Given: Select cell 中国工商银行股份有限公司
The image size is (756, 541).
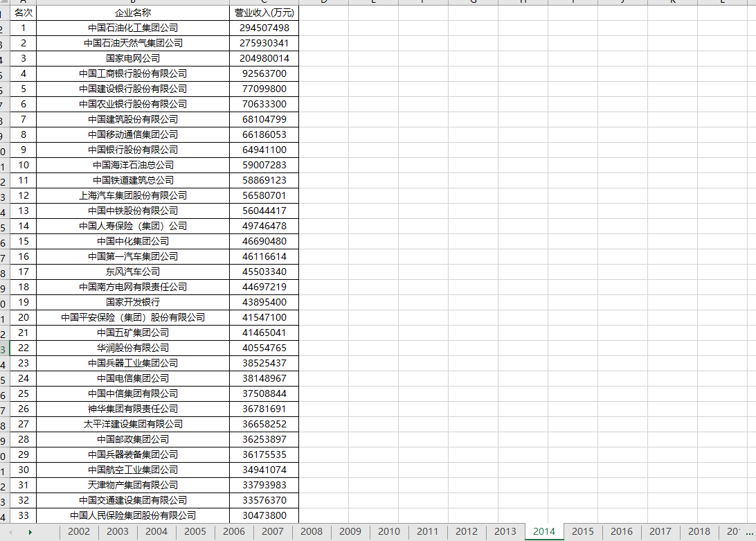Looking at the screenshot, I should tap(133, 74).
